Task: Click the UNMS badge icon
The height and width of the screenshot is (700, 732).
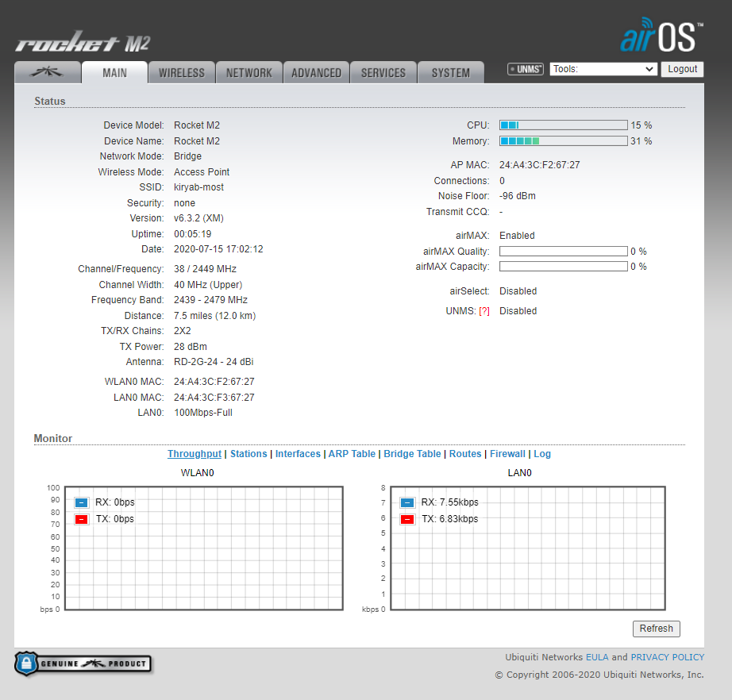Action: pos(526,69)
